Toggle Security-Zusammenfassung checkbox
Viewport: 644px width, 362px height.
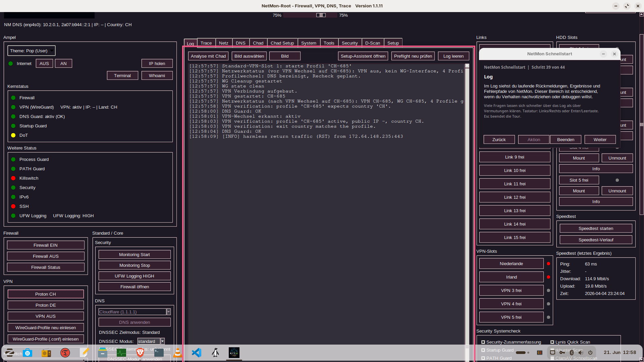[483, 342]
